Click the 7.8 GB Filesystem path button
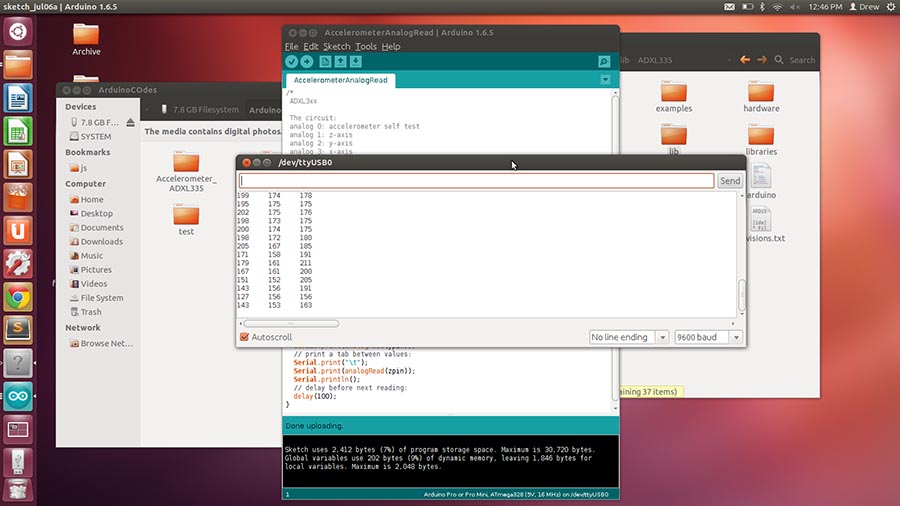Image resolution: width=900 pixels, height=506 pixels. pos(199,110)
